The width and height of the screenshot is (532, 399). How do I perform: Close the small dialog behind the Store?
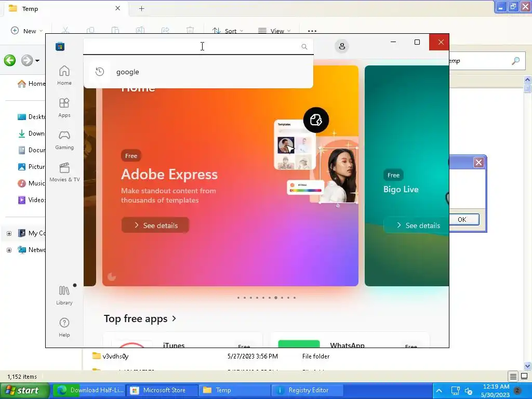[x=478, y=163]
